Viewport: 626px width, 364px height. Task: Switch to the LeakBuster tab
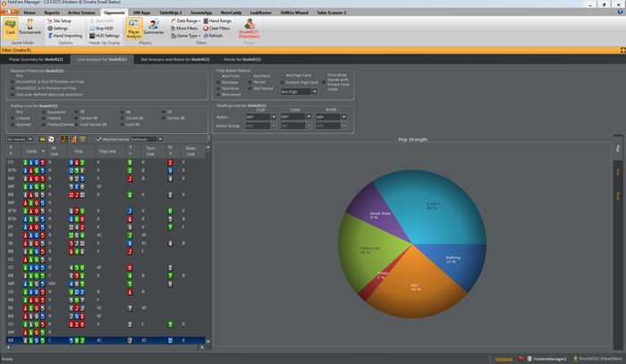(261, 13)
